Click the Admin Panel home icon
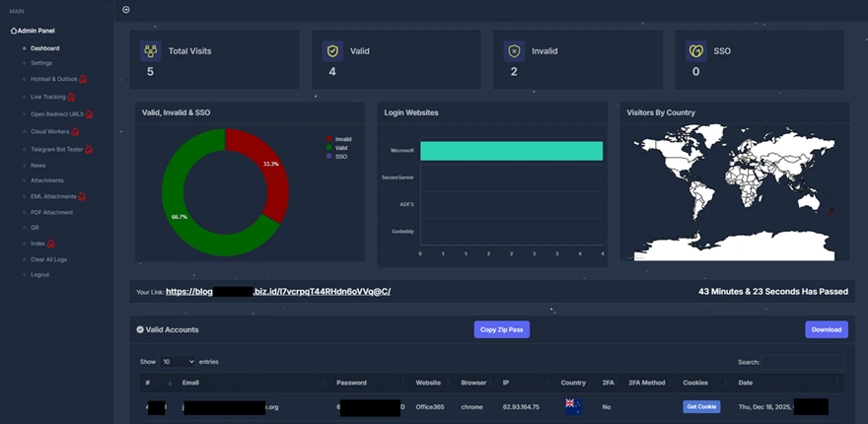868x424 pixels. click(14, 31)
